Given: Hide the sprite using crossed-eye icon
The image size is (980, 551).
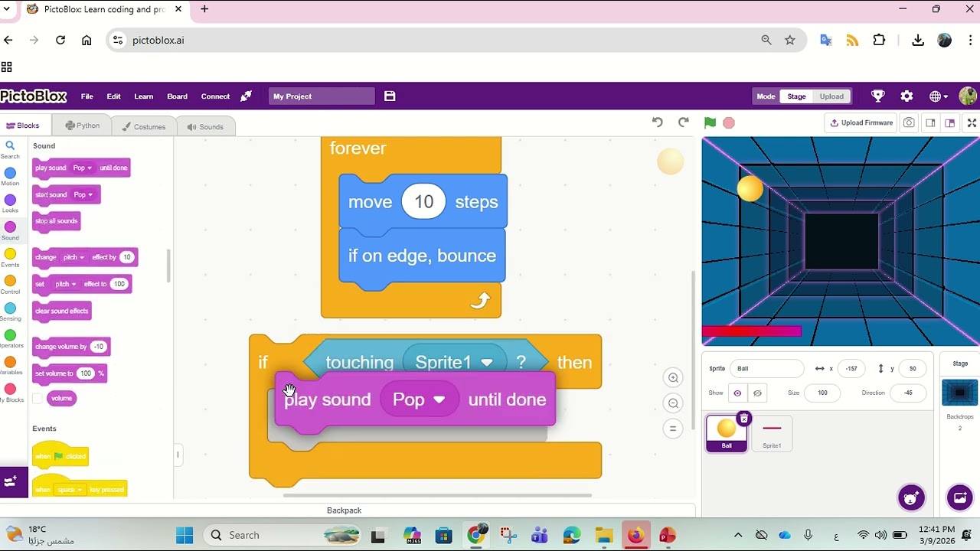Looking at the screenshot, I should [757, 393].
